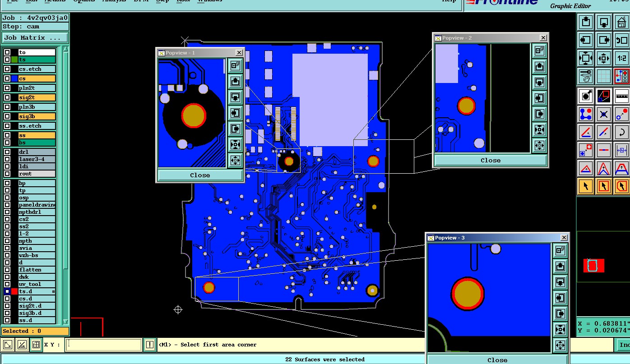The height and width of the screenshot is (364, 630).
Task: Toggle the 'flatten' layer checkbox
Action: (x=7, y=270)
